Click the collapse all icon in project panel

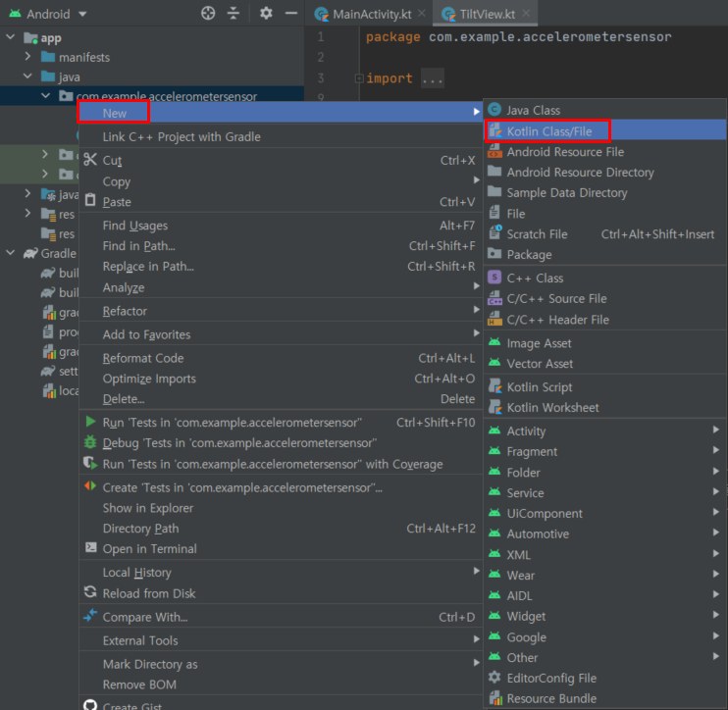tap(234, 13)
